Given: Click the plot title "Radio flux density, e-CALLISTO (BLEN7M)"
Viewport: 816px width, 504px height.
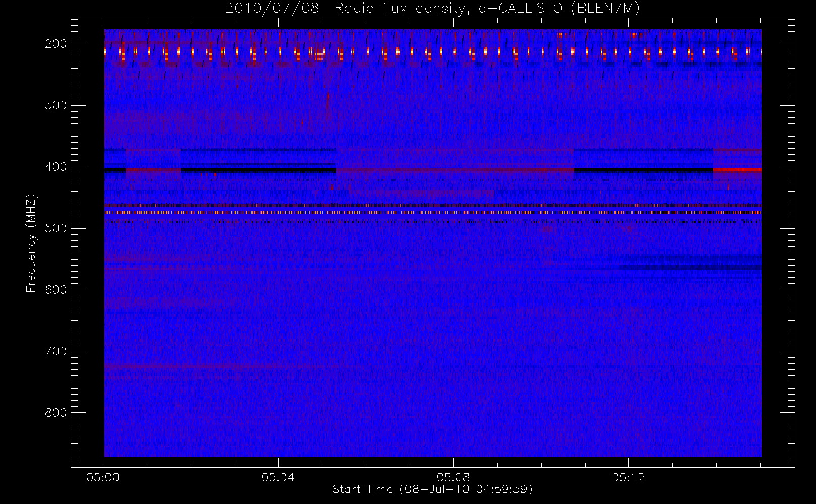Looking at the screenshot, I should pos(487,9).
